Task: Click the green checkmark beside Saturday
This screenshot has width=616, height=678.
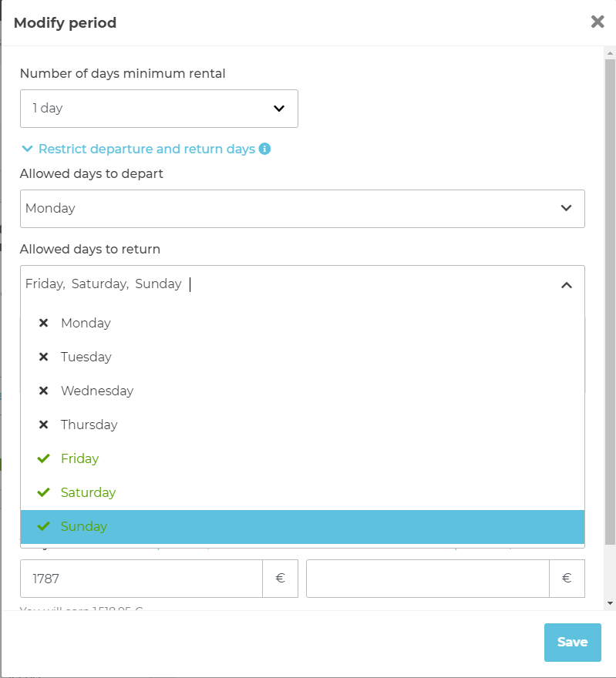Action: tap(44, 492)
